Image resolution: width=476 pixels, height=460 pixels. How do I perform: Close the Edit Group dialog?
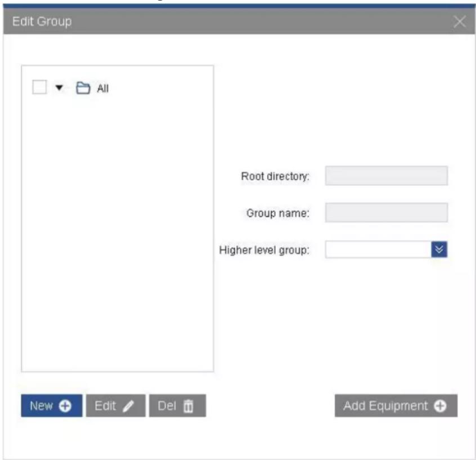pos(460,21)
